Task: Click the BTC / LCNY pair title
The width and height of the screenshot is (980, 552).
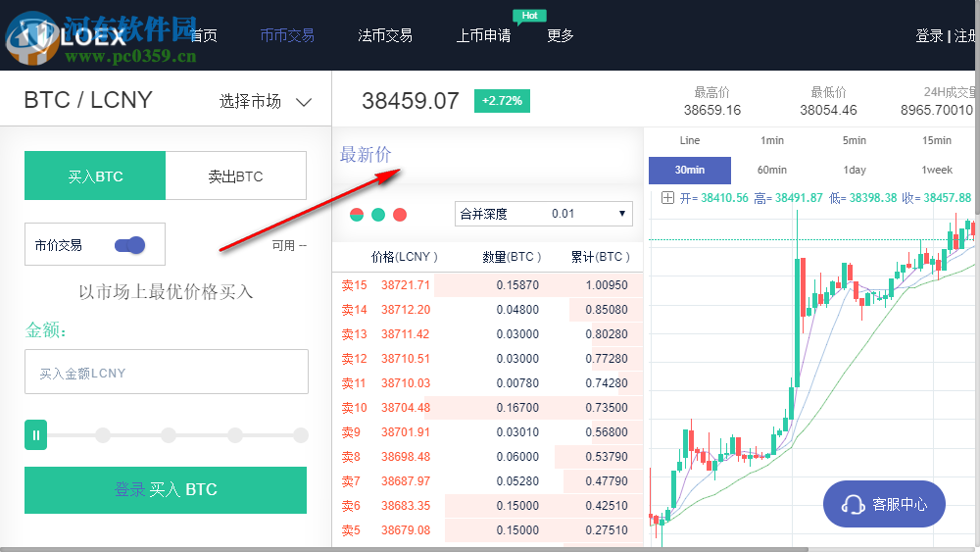Action: [88, 100]
